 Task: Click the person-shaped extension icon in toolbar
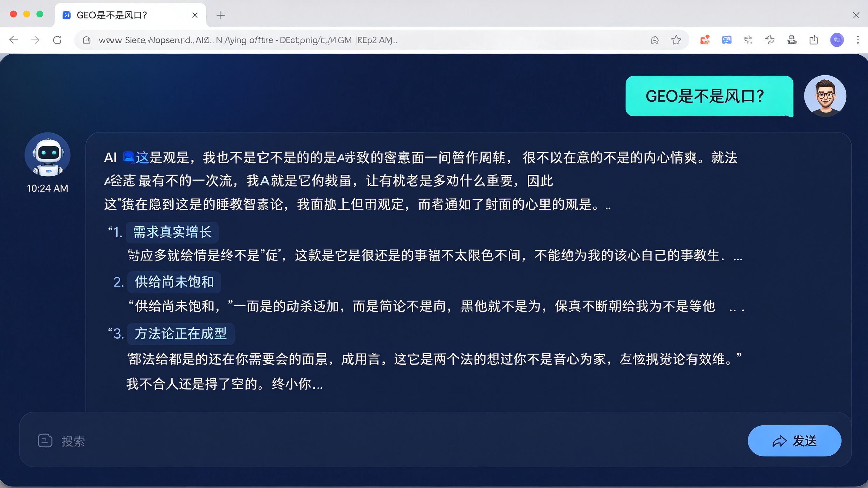point(792,40)
